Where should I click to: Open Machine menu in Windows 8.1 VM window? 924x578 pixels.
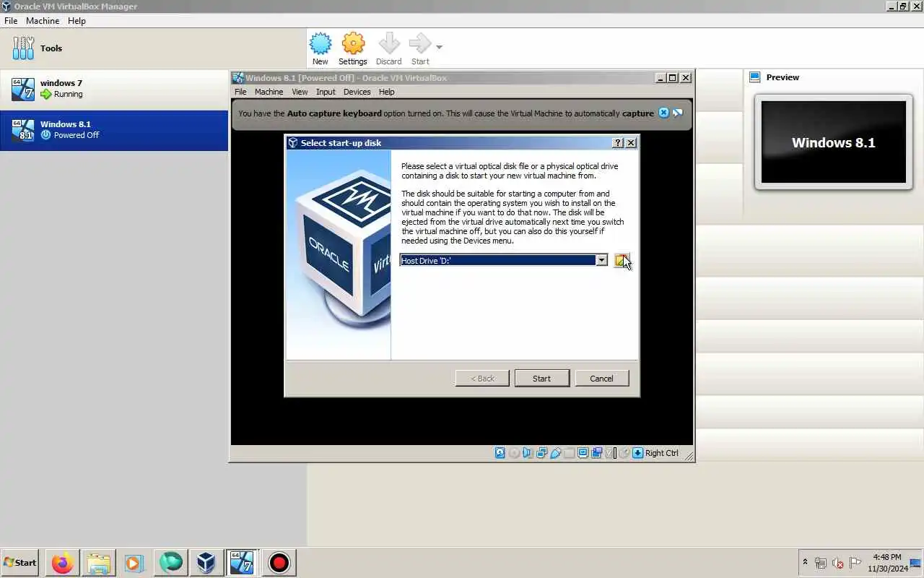click(x=269, y=92)
